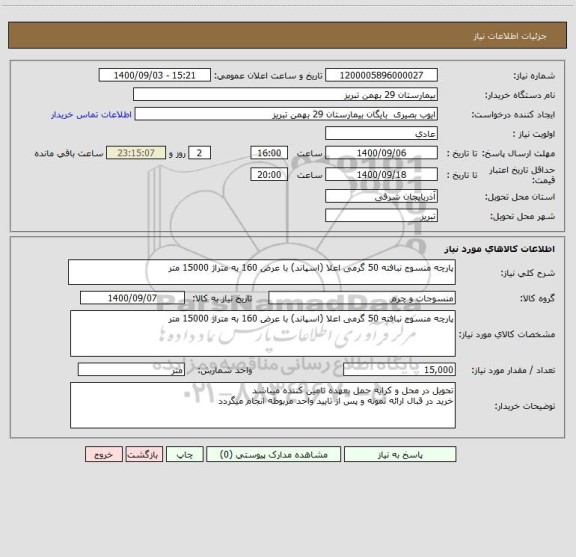Open مشاهده مدارک پیوستی (0) button
Viewport: 576px width, 557px height.
click(x=274, y=454)
